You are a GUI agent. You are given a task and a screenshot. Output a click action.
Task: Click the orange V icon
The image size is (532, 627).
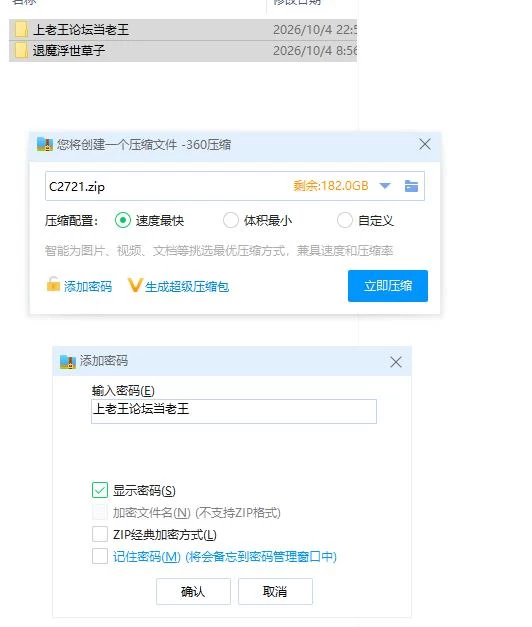tap(135, 285)
